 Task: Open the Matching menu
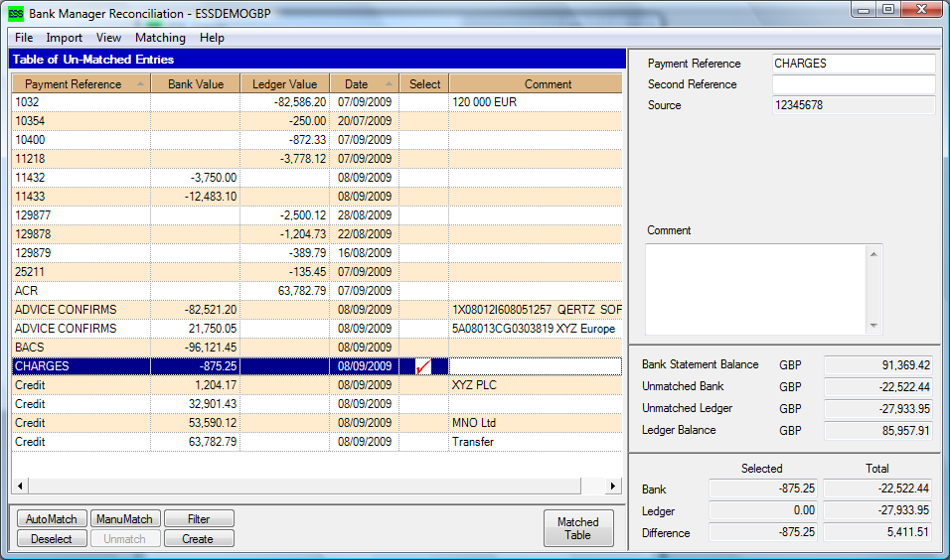pyautogui.click(x=160, y=38)
